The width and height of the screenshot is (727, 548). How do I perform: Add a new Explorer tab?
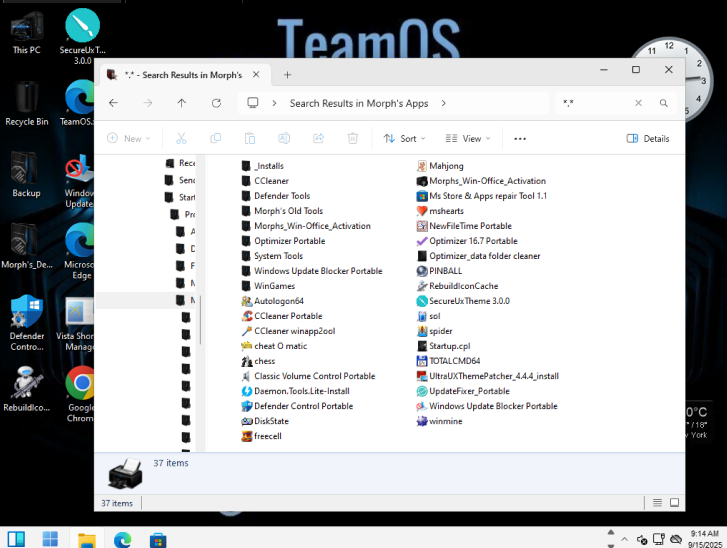tap(287, 75)
